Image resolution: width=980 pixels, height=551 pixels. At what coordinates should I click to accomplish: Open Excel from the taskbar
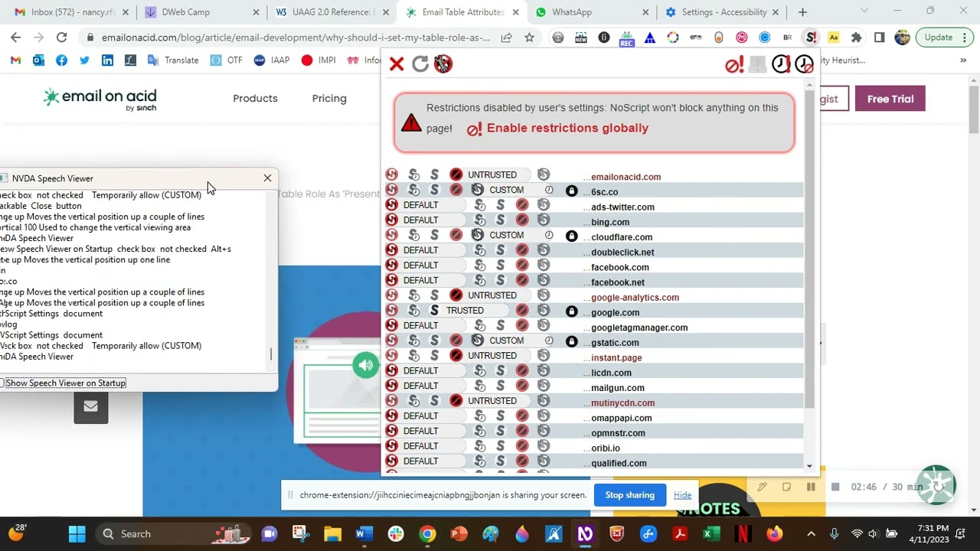tap(711, 534)
